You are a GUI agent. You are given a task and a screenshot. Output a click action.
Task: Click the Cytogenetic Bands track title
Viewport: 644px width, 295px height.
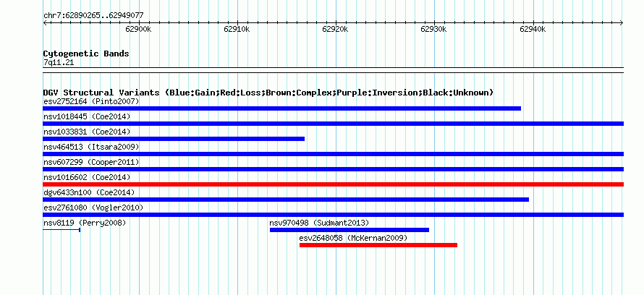pos(86,54)
